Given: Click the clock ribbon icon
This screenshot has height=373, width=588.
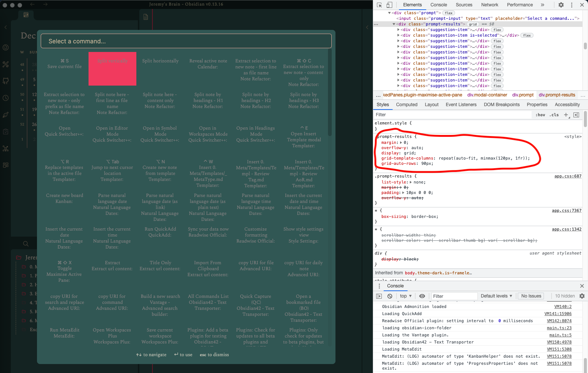Looking at the screenshot, I should [x=6, y=98].
